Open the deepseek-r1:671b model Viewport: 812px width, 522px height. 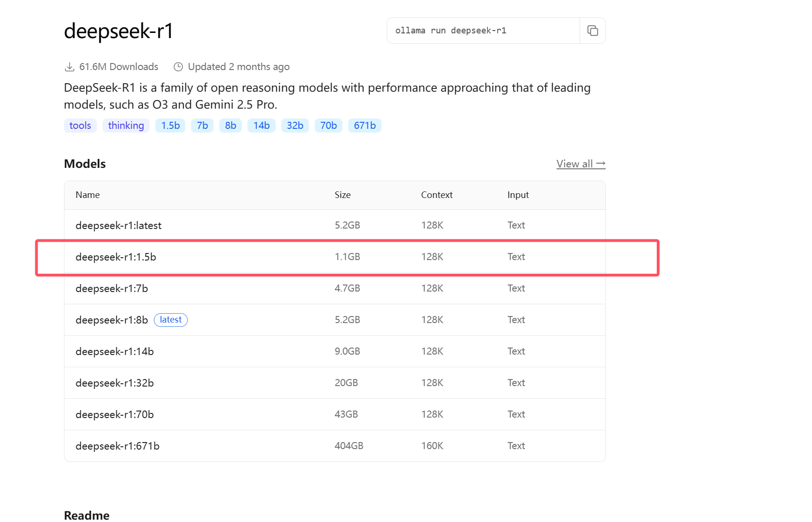coord(118,446)
